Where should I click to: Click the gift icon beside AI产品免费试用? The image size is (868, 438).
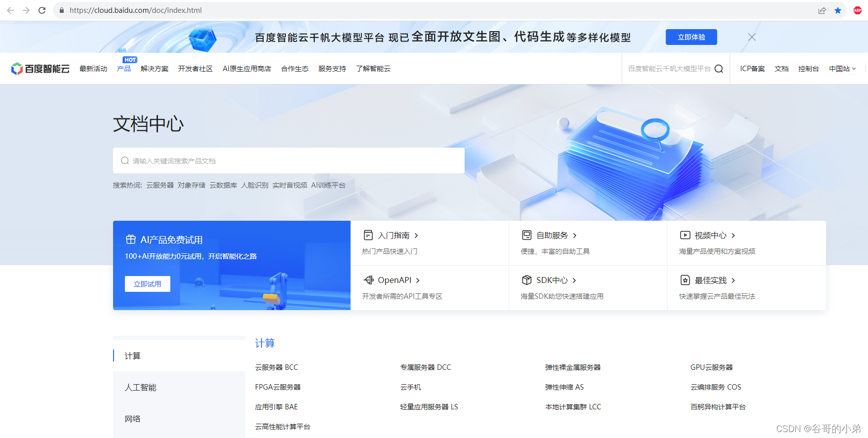131,239
